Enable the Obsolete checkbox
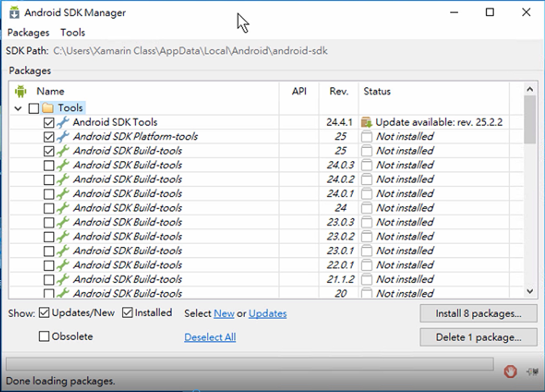Image resolution: width=545 pixels, height=392 pixels. point(44,336)
